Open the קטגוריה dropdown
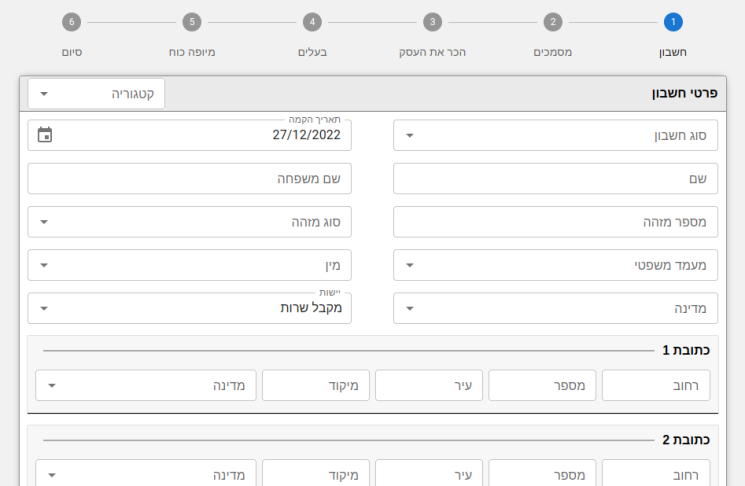Screen dimensions: 745x486 click(96, 94)
